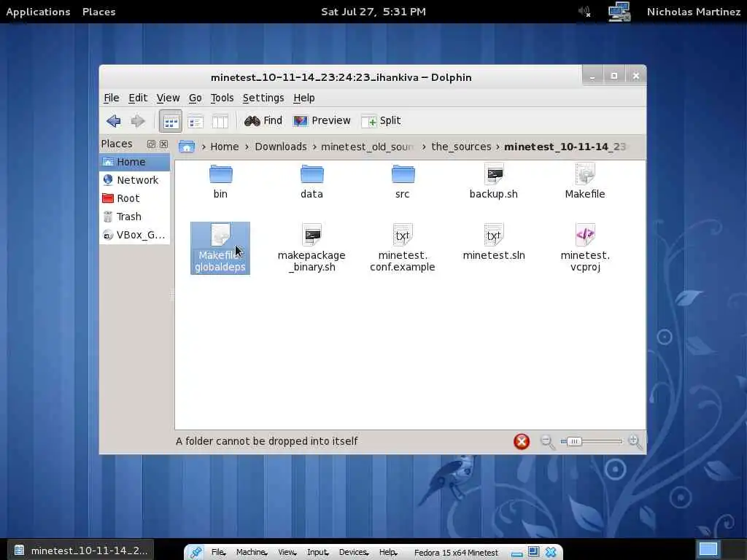Expand the arrow before Home breadcrumb
The image size is (747, 560).
coord(204,147)
